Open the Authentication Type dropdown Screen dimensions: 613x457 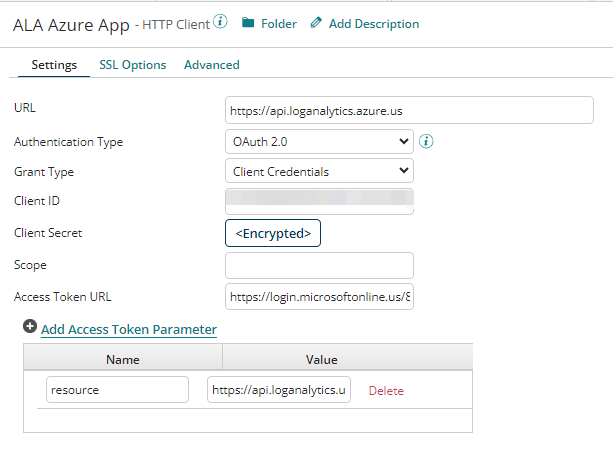[319, 142]
